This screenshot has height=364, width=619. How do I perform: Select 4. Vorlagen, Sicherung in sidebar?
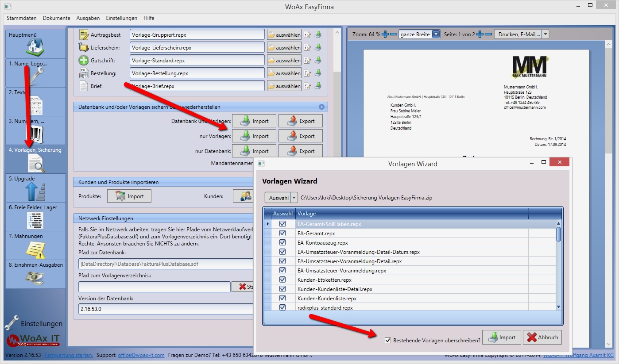pos(35,159)
